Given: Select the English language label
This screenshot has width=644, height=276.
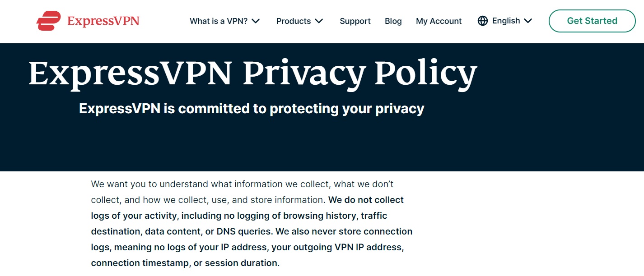Looking at the screenshot, I should pos(506,21).
